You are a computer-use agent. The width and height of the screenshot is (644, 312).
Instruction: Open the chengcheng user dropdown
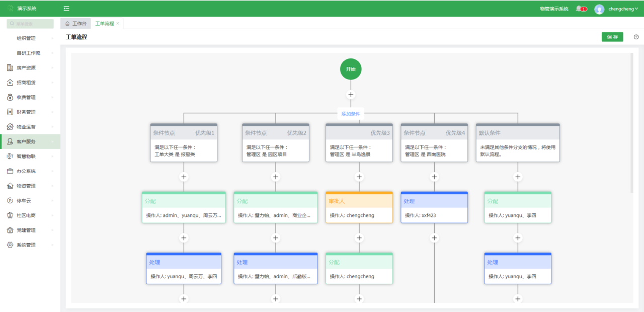pos(623,9)
